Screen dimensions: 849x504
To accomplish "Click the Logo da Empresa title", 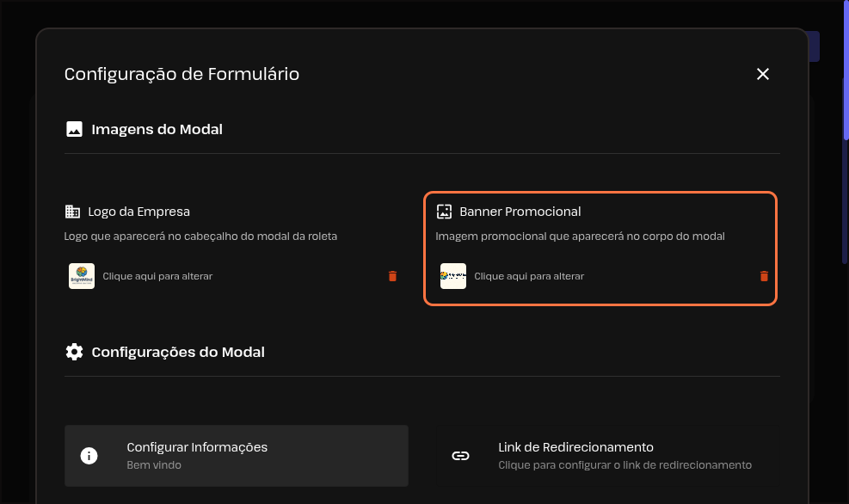I will pos(138,212).
